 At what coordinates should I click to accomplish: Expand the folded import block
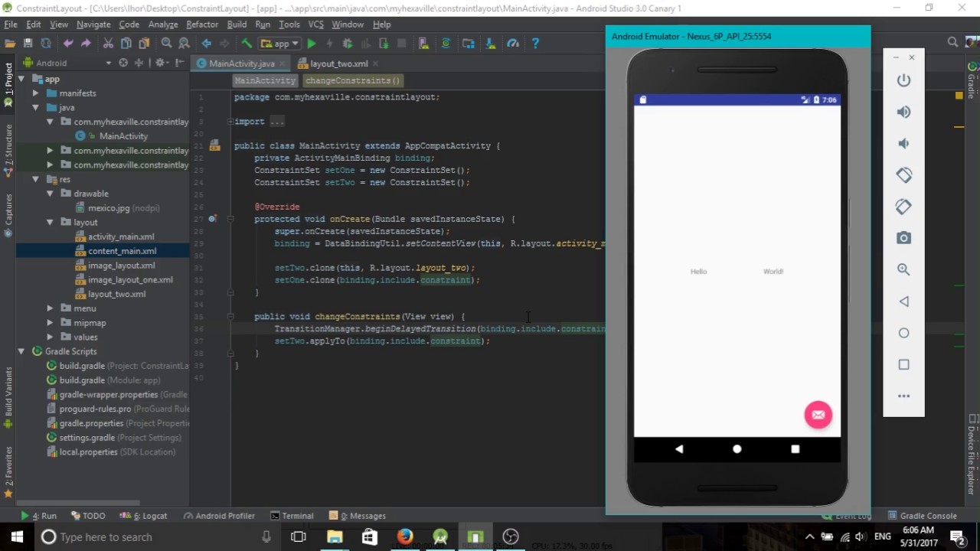230,122
